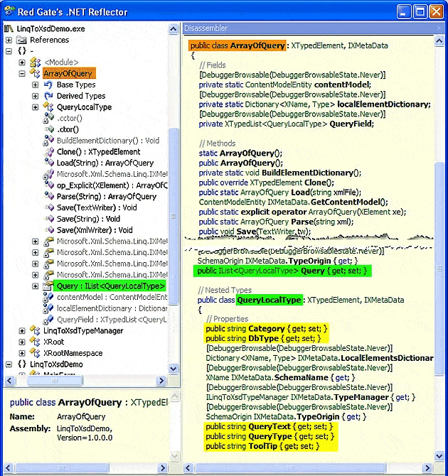Click tree panel scroll up arrow
The height and width of the screenshot is (476, 448).
point(174,29)
